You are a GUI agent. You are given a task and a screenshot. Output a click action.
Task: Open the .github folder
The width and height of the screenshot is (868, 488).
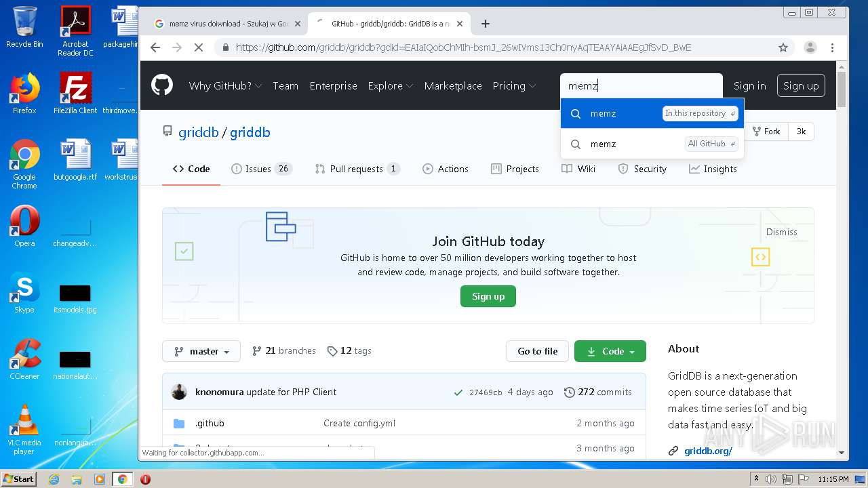210,423
